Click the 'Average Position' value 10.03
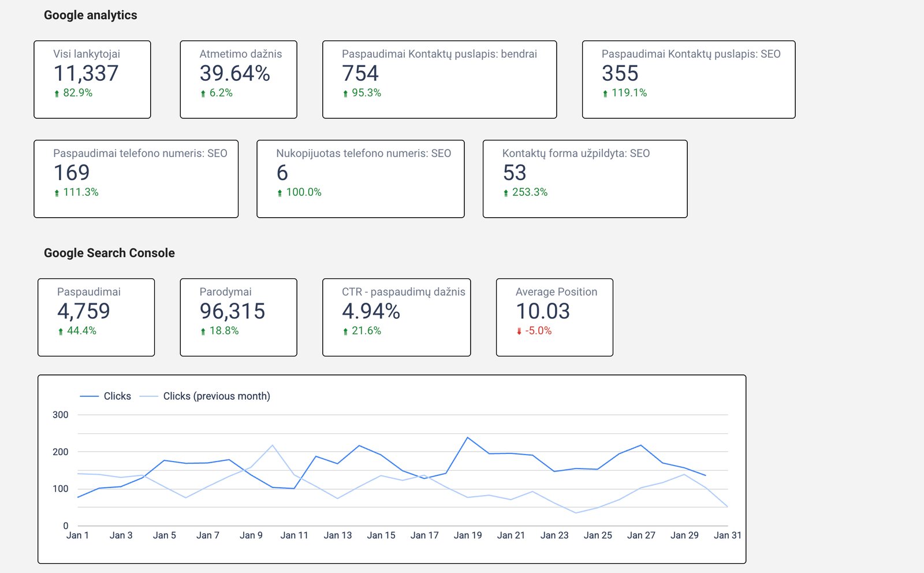 [542, 311]
